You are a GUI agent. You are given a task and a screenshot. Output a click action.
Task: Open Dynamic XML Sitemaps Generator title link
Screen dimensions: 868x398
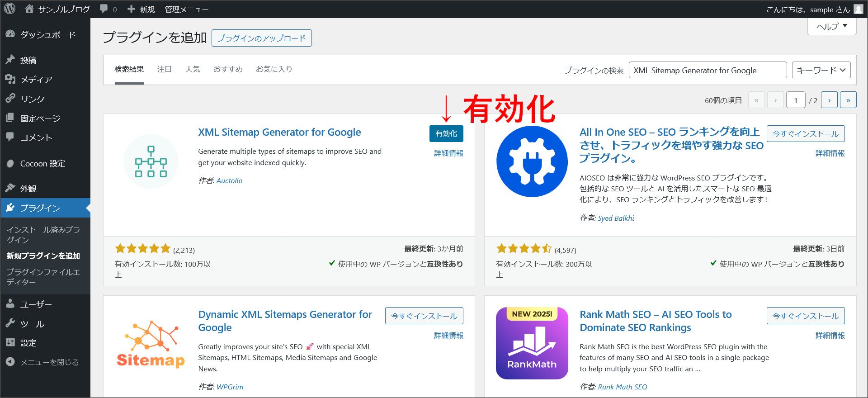285,321
